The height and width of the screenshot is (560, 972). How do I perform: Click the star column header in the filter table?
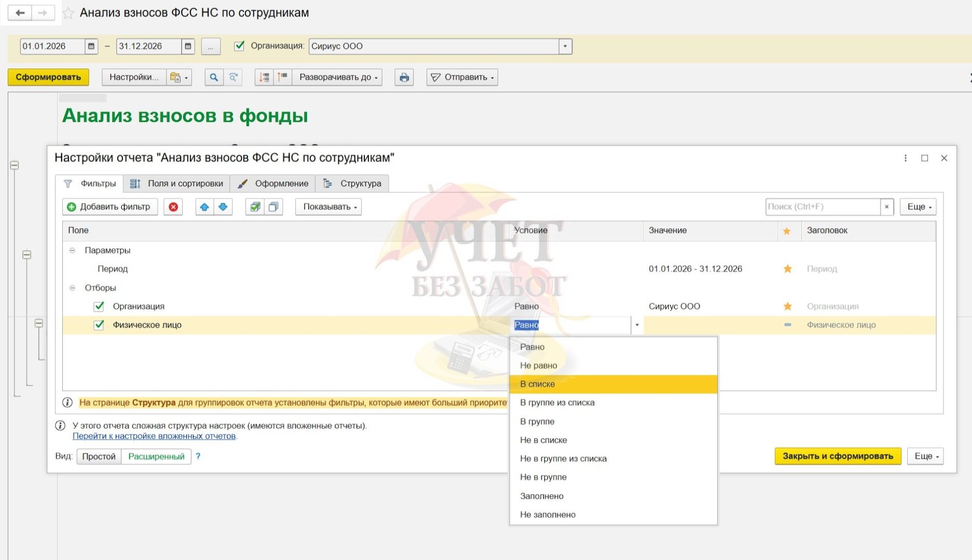pyautogui.click(x=787, y=231)
